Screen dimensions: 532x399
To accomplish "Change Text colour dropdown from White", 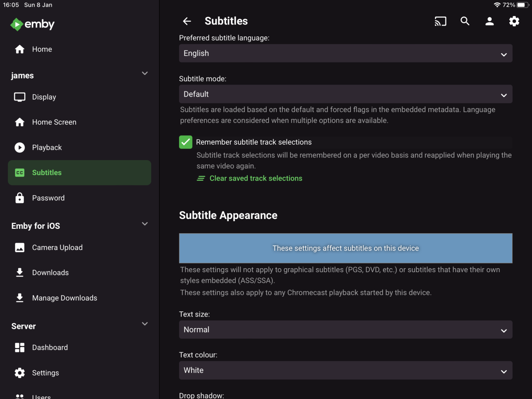I will [x=345, y=371].
